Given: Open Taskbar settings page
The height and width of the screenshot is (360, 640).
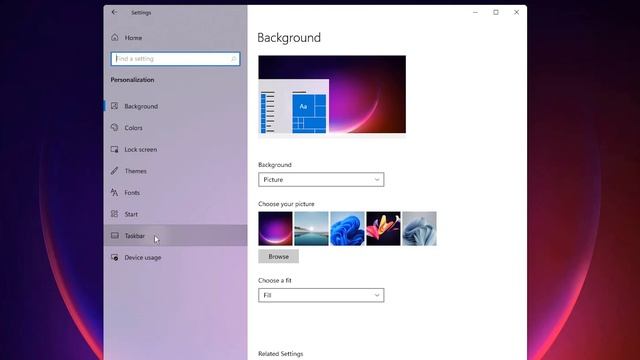Looking at the screenshot, I should click(176, 236).
